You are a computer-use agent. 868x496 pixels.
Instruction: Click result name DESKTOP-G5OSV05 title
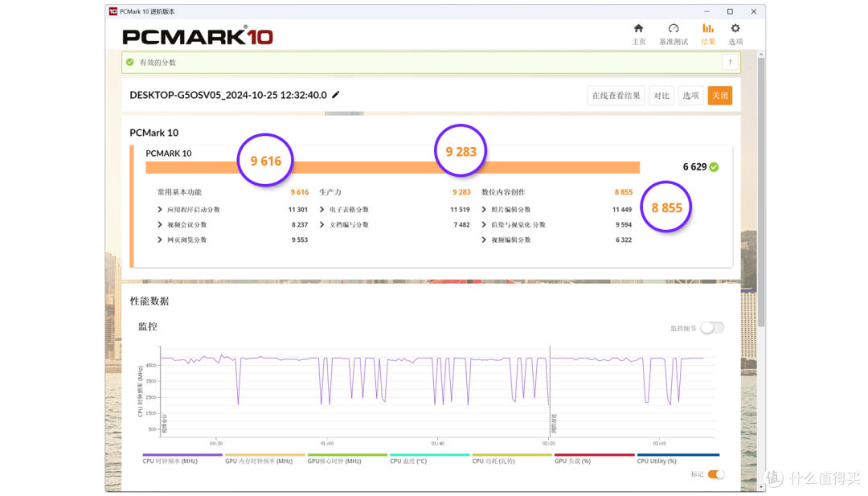tap(228, 95)
